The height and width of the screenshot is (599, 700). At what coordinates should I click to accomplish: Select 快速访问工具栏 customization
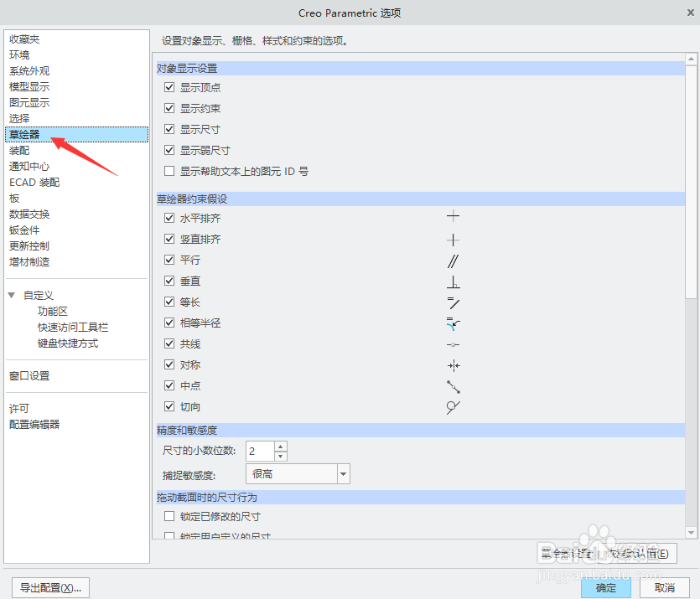73,328
